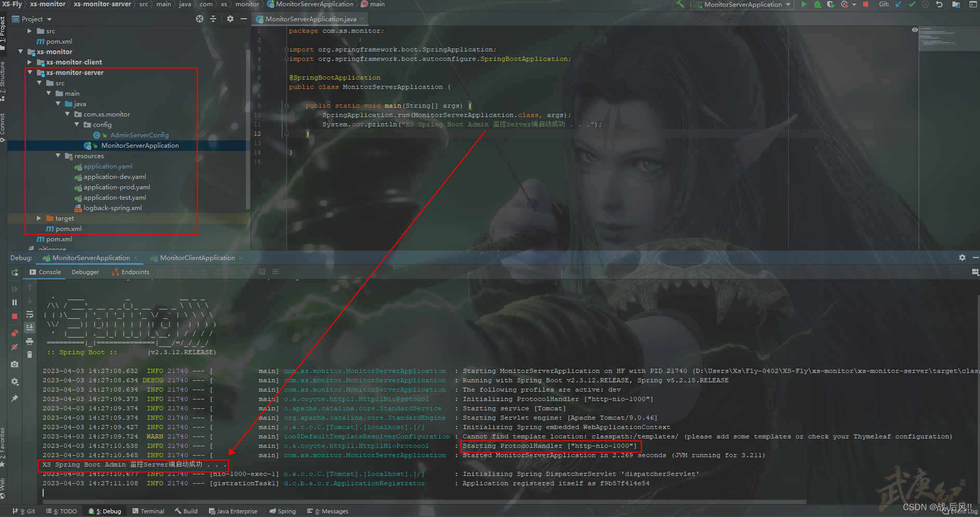This screenshot has width=980, height=517.
Task: Toggle scroll to end in console
Action: pos(30,327)
